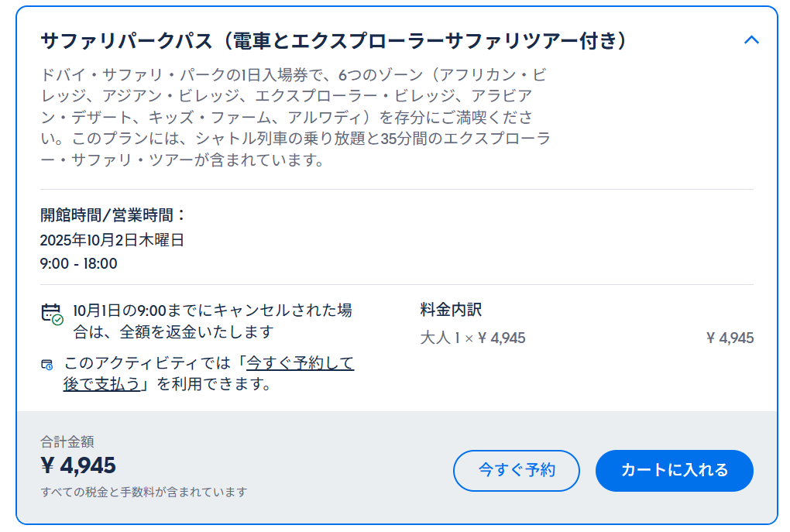
Task: Click the free cancellation calendar icon
Action: 52,314
